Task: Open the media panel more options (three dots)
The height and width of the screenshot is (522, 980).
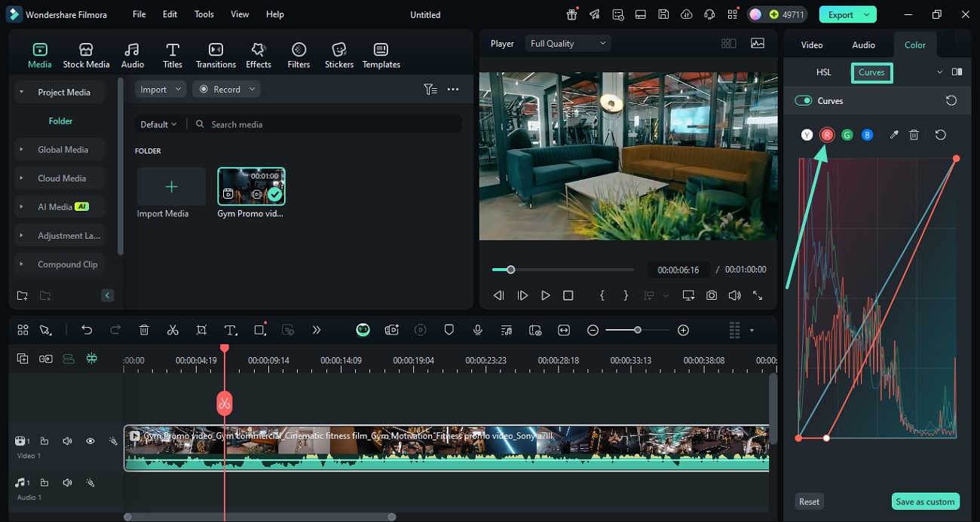Action: (453, 89)
